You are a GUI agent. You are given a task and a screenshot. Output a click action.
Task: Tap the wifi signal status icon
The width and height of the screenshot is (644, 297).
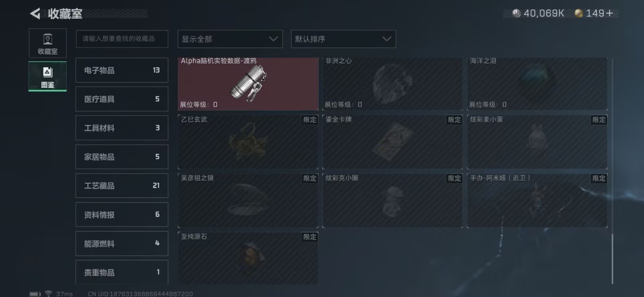[49, 294]
